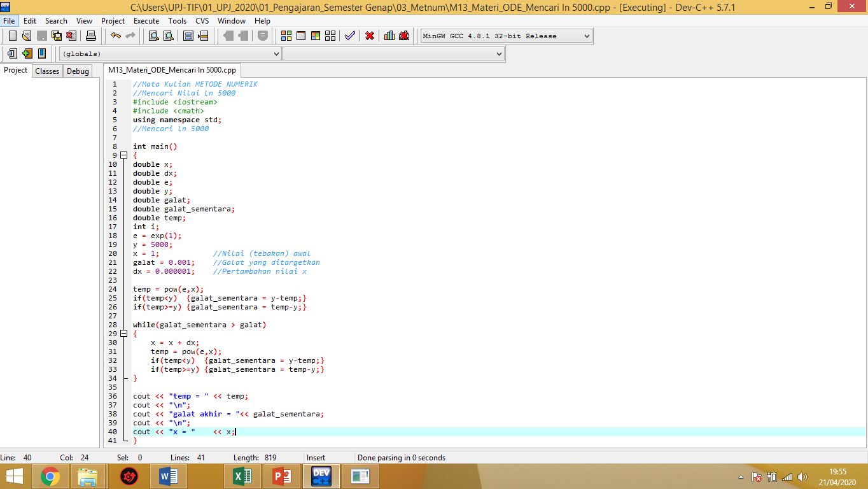Click the Compile & Run toolbar icon
The height and width of the screenshot is (489, 868).
tap(315, 36)
